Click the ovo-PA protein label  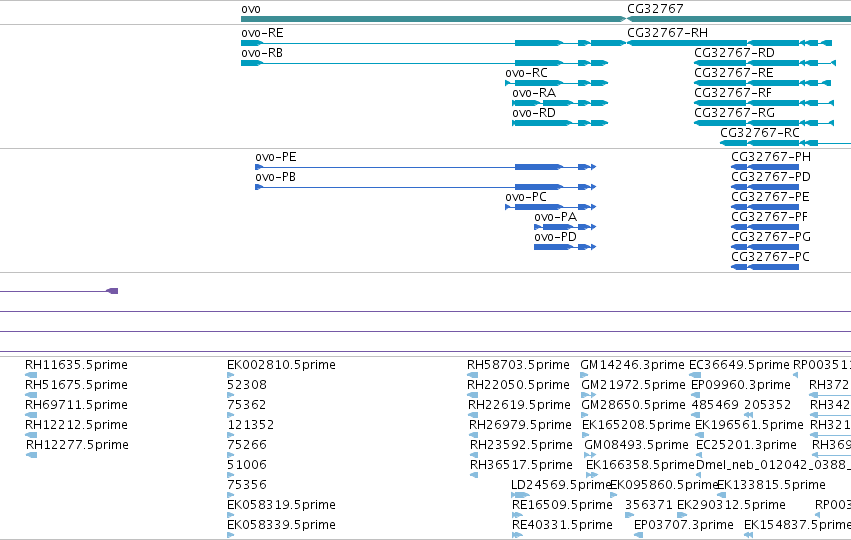[x=555, y=218]
